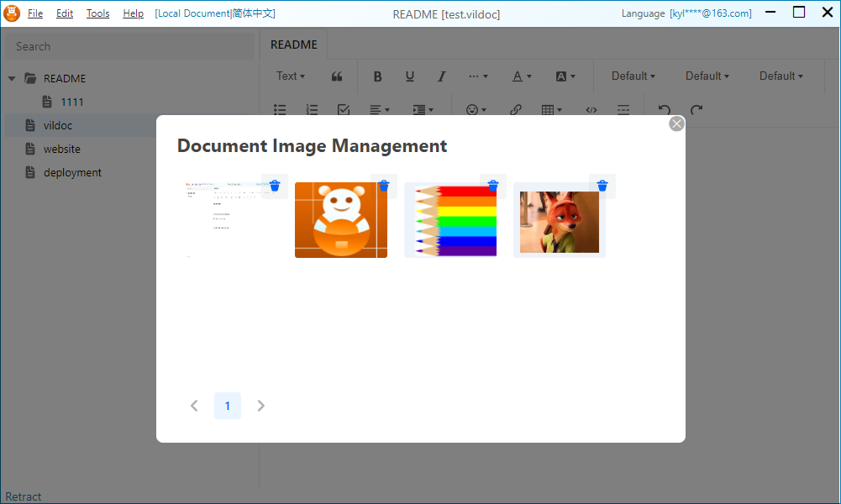Click the blockquote icon
Viewport: 841px width, 504px height.
[x=337, y=76]
